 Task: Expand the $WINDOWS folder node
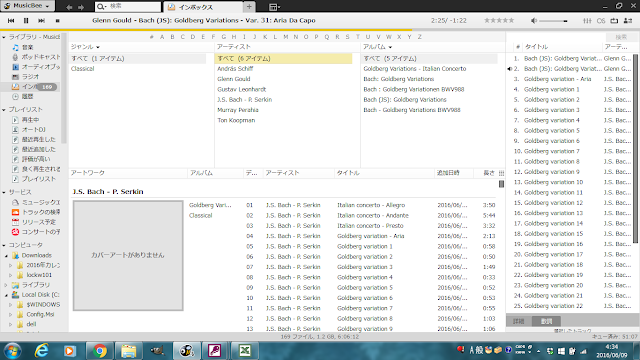point(11,305)
